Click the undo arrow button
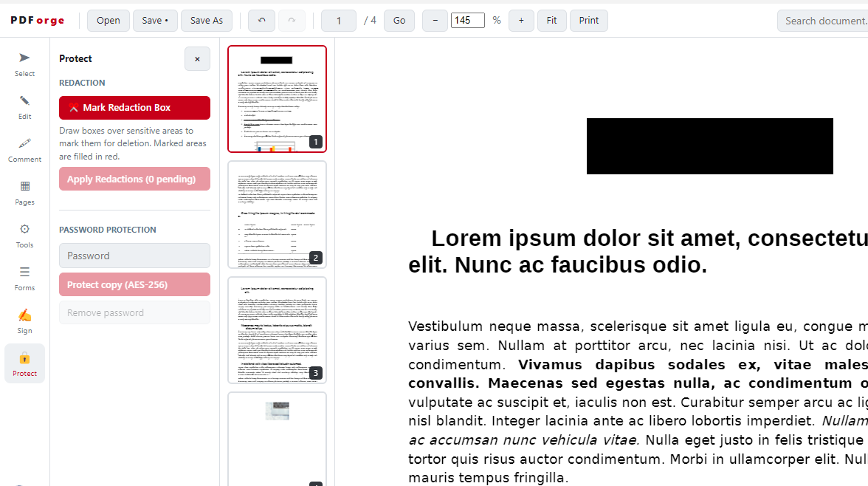The height and width of the screenshot is (486, 868). pos(261,21)
